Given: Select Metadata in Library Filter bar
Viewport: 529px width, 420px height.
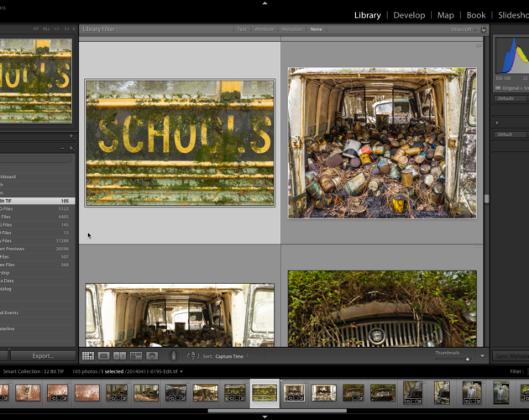Looking at the screenshot, I should coord(291,29).
